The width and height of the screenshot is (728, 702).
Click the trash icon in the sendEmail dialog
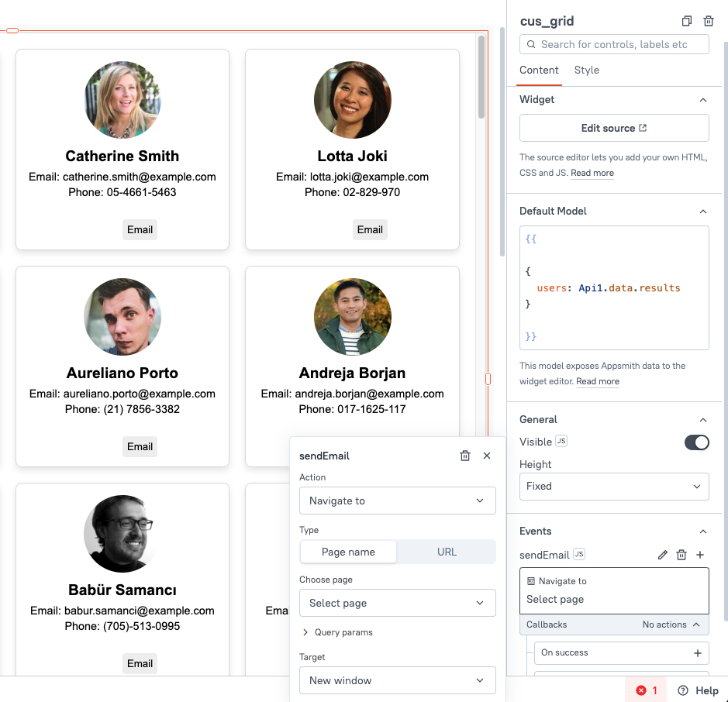click(464, 456)
